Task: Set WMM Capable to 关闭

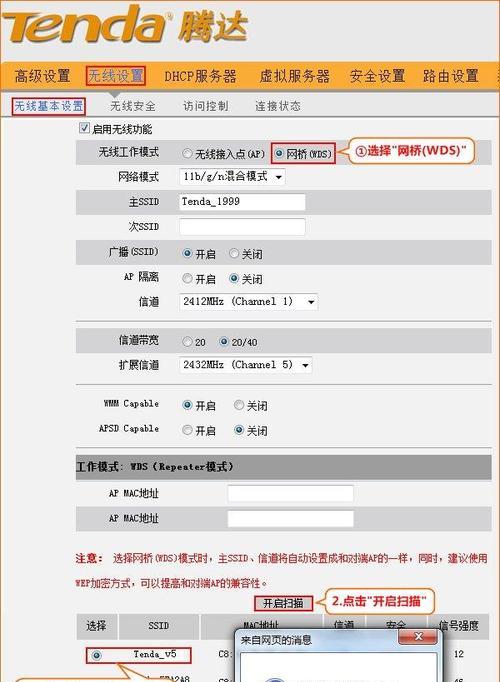Action: [239, 405]
